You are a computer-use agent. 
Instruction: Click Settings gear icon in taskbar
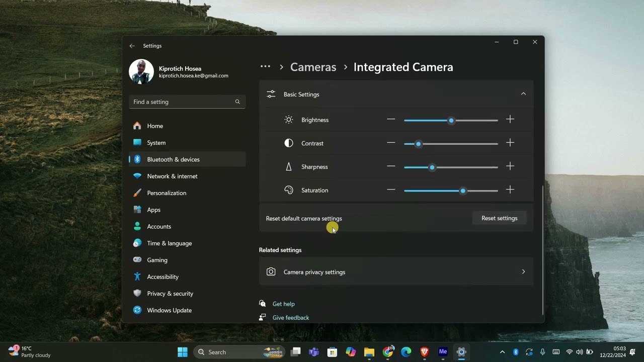click(x=461, y=352)
